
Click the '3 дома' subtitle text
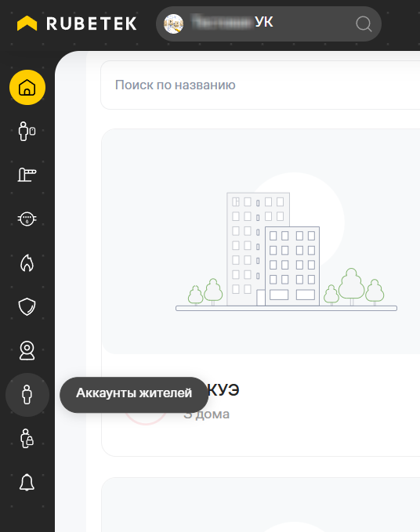coord(207,414)
